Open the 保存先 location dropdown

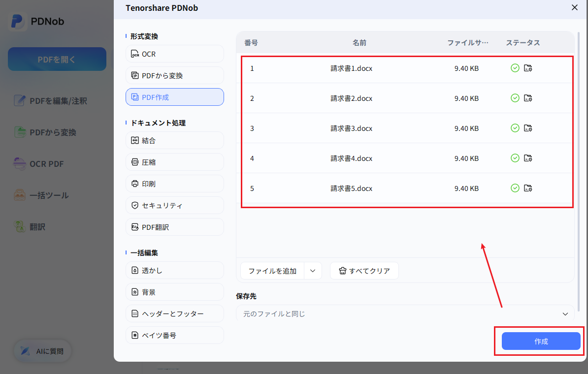pos(405,313)
